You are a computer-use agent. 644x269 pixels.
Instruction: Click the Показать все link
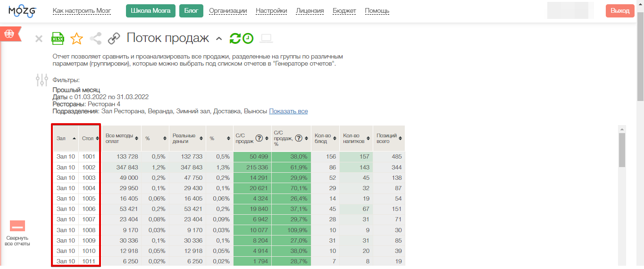(x=288, y=111)
